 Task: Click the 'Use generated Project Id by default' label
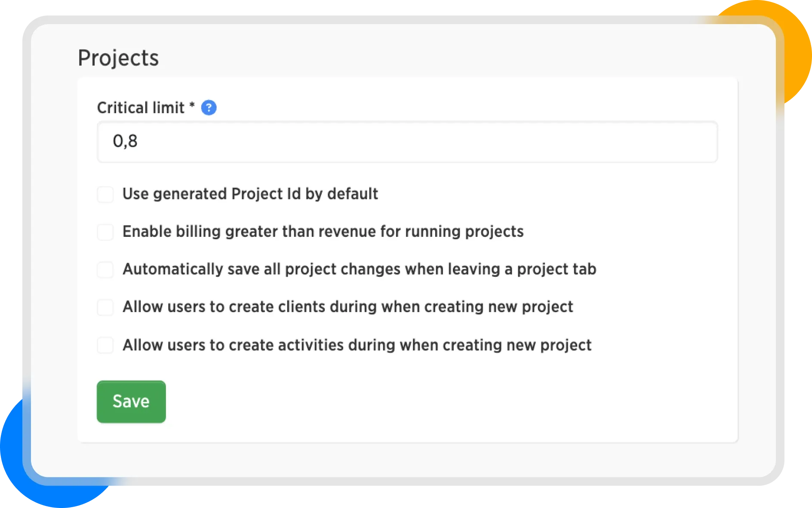coord(250,194)
